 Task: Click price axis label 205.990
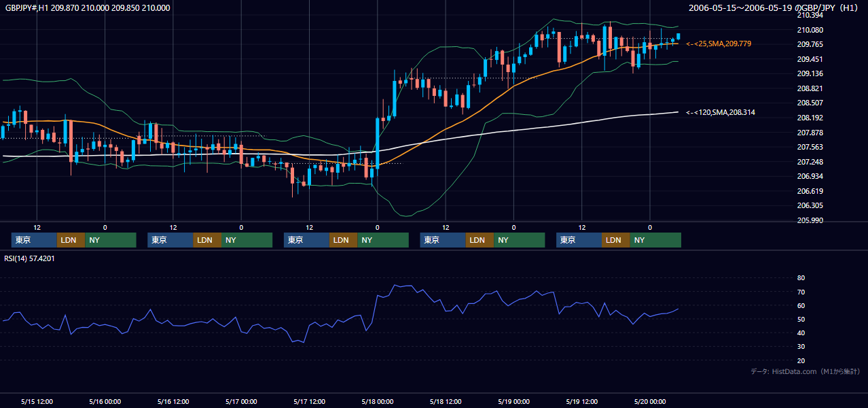[810, 220]
